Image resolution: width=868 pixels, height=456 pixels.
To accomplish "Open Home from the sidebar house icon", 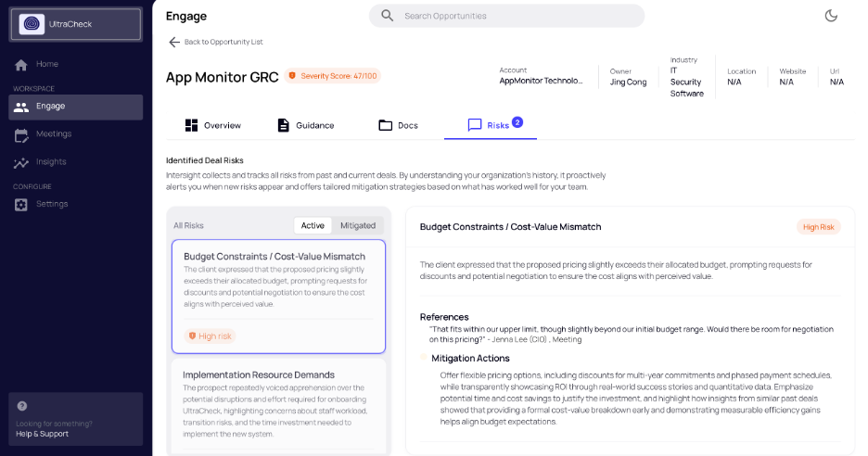I will click(21, 65).
